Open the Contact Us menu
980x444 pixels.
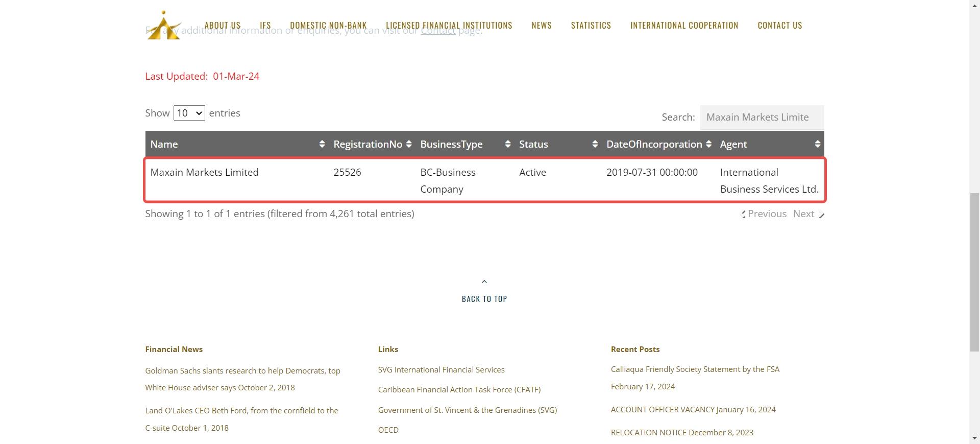coord(780,26)
